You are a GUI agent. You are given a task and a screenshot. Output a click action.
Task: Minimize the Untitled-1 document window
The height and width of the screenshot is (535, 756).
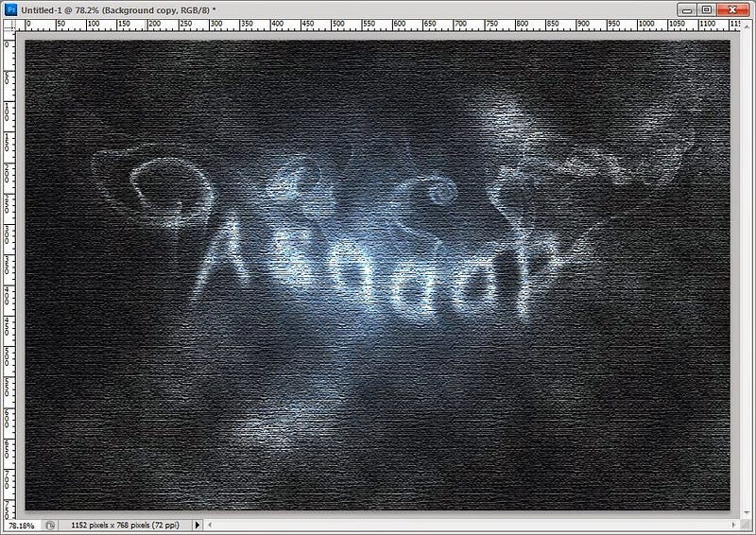pyautogui.click(x=688, y=9)
